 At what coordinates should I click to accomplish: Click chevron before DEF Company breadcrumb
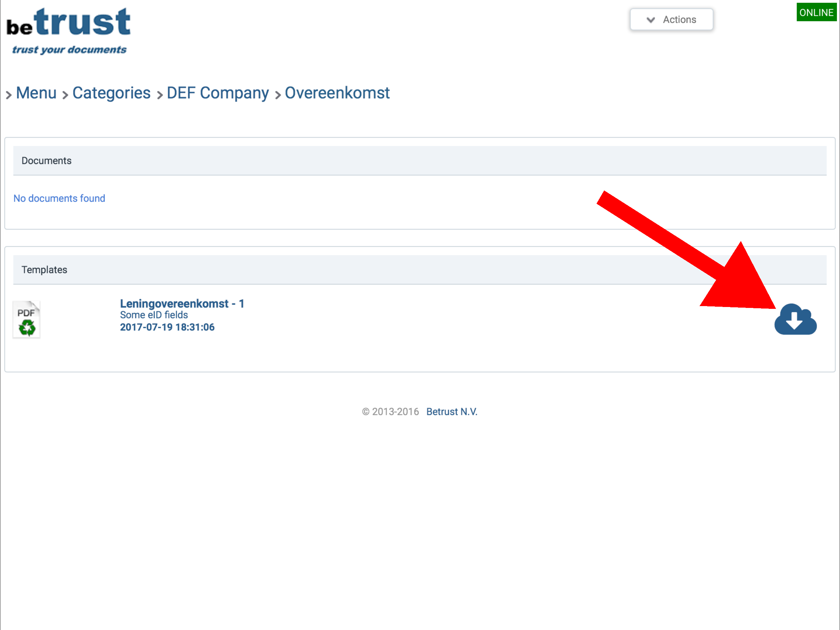point(160,95)
